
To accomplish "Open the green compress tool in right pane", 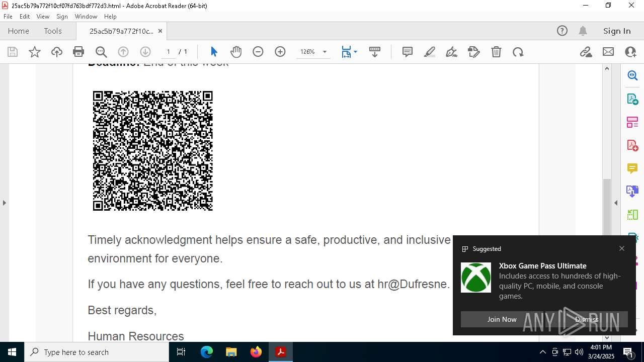I will pos(632,214).
